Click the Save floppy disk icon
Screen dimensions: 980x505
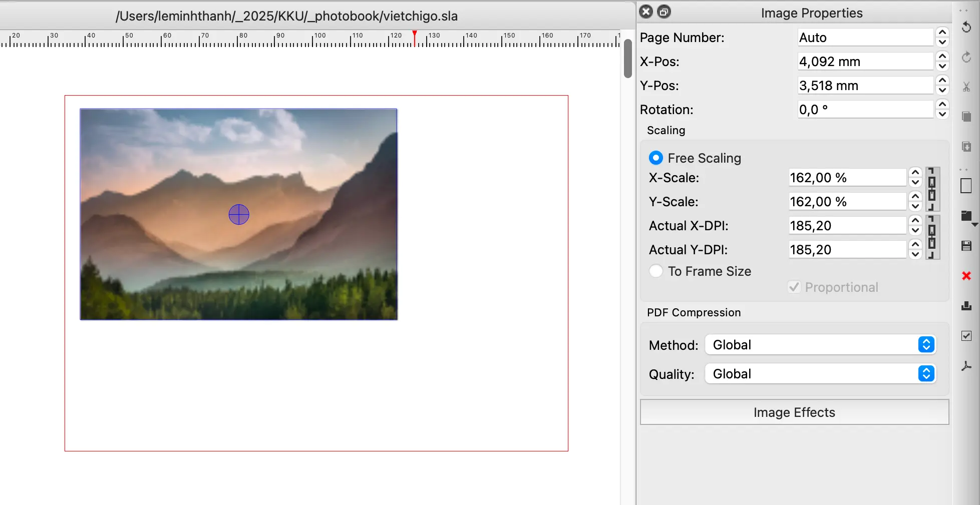pyautogui.click(x=966, y=246)
